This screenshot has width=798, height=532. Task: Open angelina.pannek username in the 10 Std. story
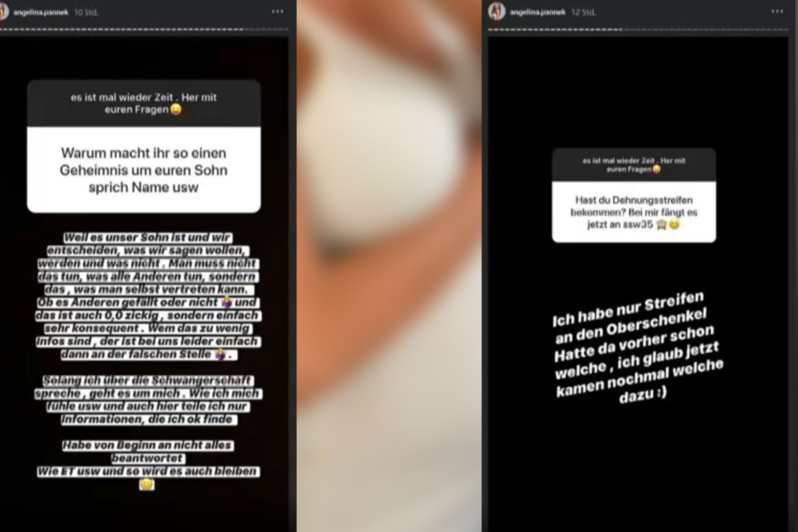pyautogui.click(x=41, y=12)
